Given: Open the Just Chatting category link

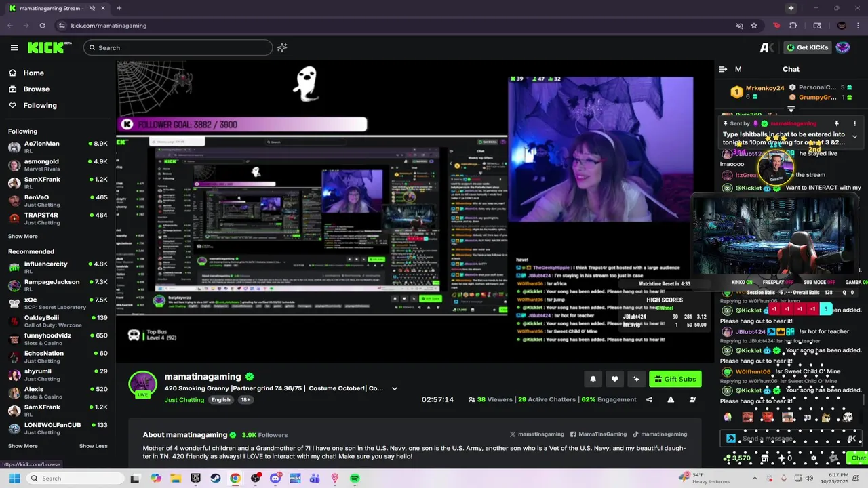Looking at the screenshot, I should (x=184, y=400).
